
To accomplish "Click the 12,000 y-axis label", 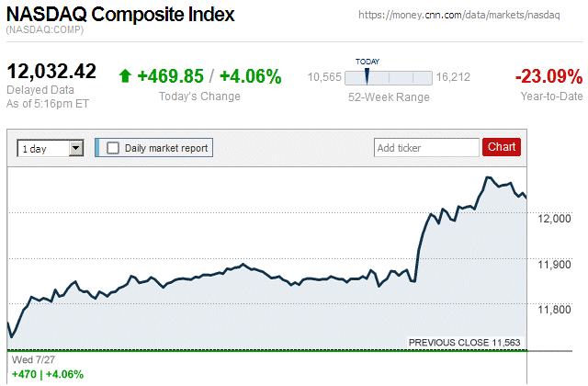I will 556,218.
